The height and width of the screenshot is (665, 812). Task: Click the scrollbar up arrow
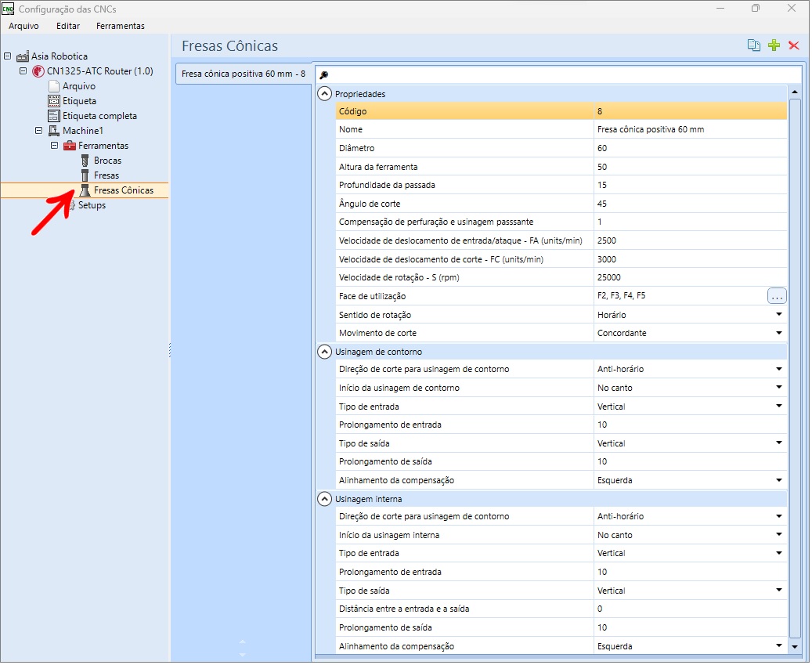796,92
